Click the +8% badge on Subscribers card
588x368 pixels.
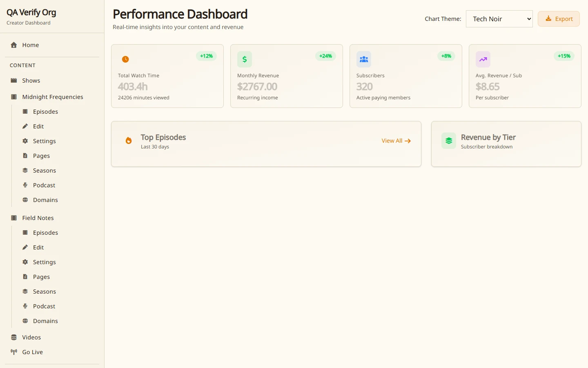[x=446, y=56]
